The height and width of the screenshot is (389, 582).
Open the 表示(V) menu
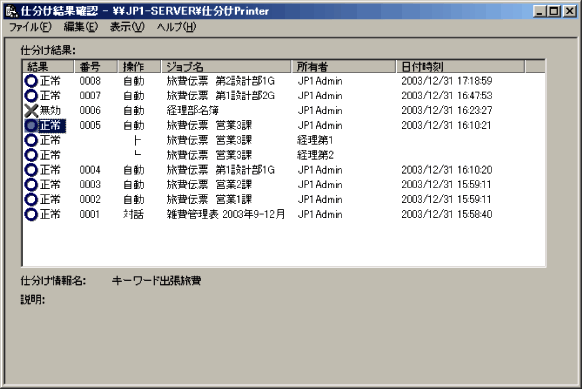[127, 27]
